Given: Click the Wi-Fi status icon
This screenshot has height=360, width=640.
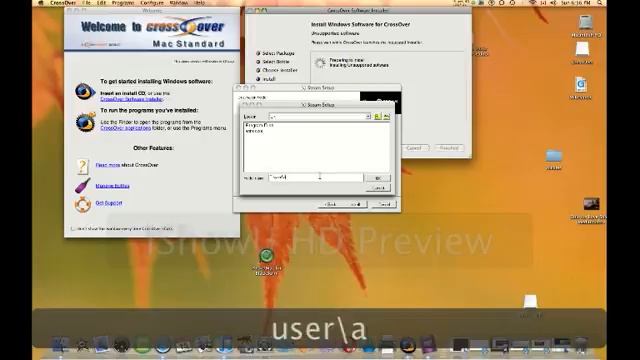Looking at the screenshot, I should 532,2.
